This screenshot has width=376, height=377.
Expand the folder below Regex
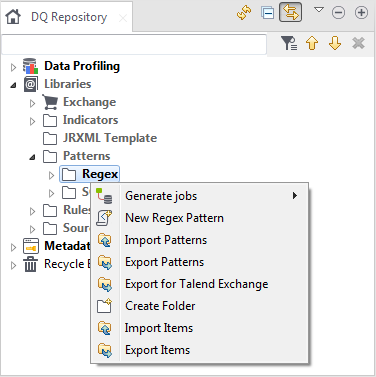[51, 193]
